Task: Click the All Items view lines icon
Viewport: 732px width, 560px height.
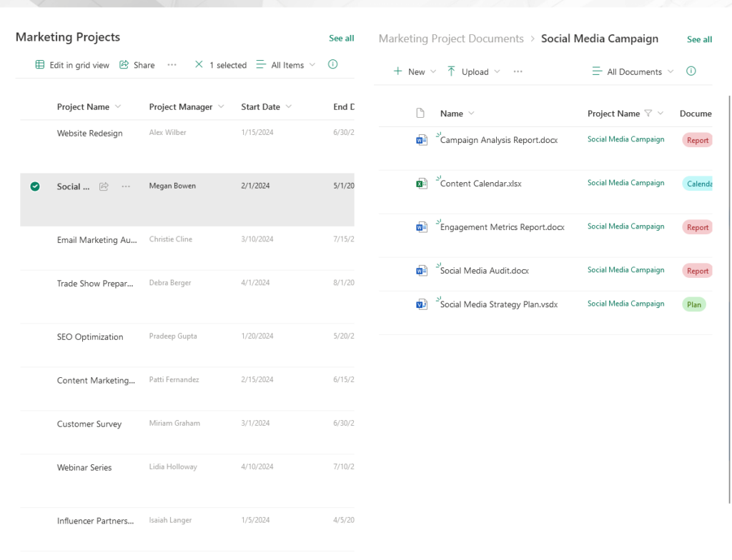Action: pyautogui.click(x=261, y=64)
